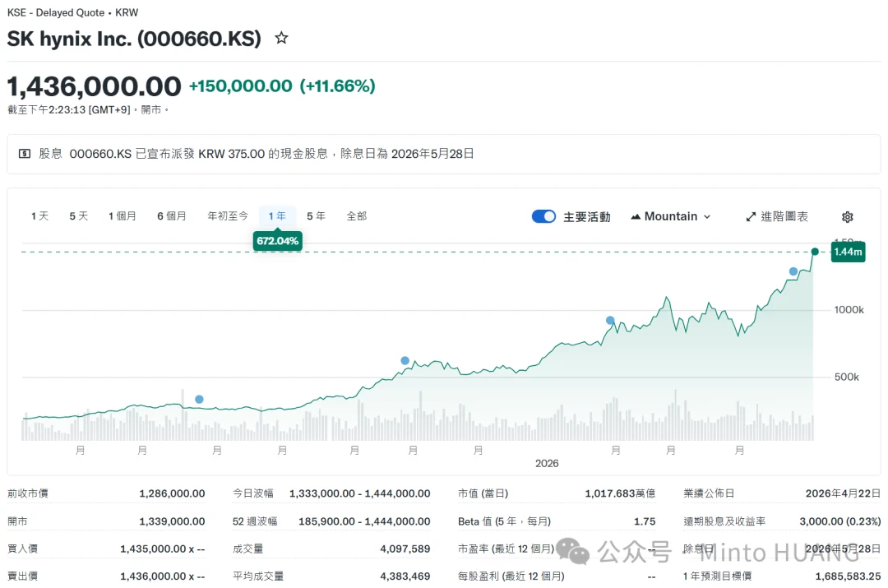Click the 1000k y-axis label
888x588 pixels.
click(x=849, y=310)
